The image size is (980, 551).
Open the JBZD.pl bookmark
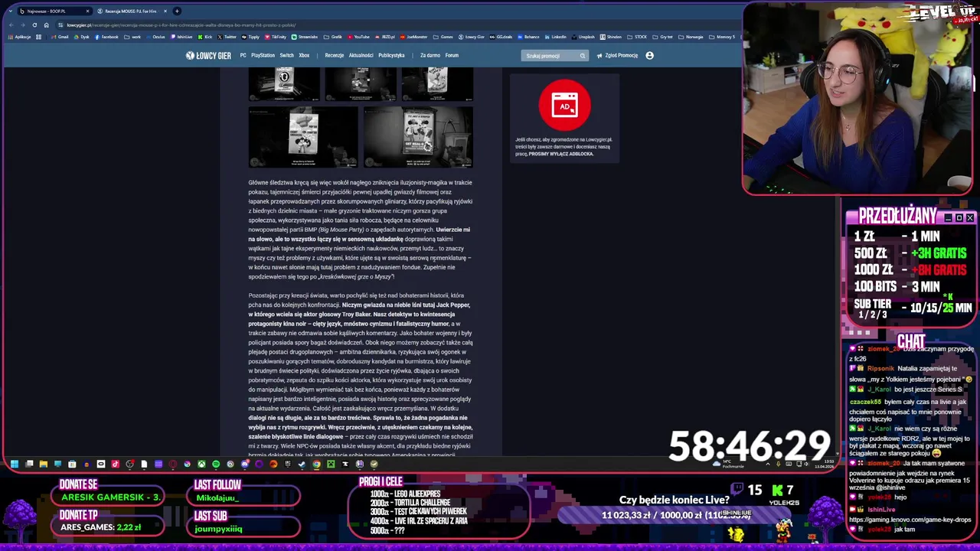[385, 37]
